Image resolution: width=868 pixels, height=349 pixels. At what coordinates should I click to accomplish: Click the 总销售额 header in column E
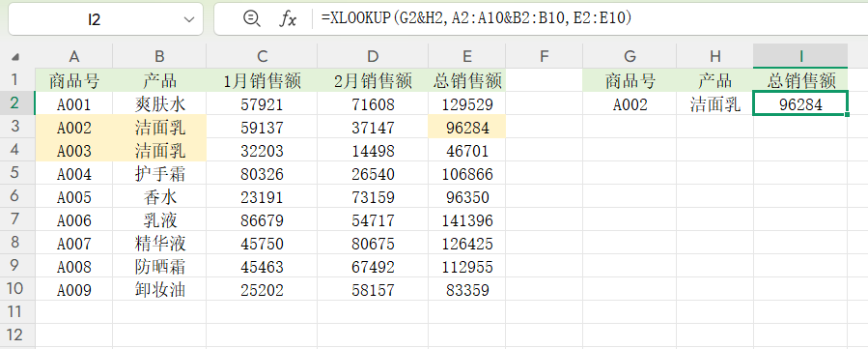pyautogui.click(x=467, y=80)
